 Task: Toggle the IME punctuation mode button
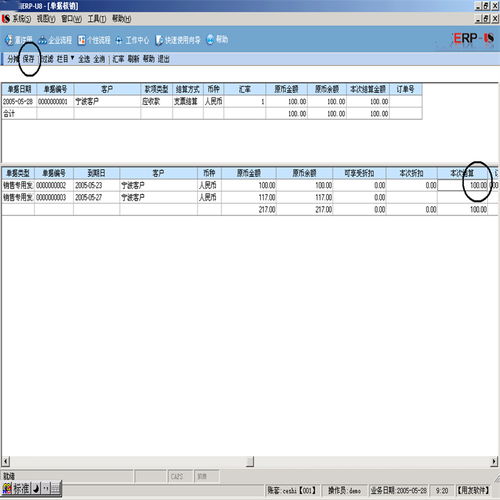pos(46,489)
